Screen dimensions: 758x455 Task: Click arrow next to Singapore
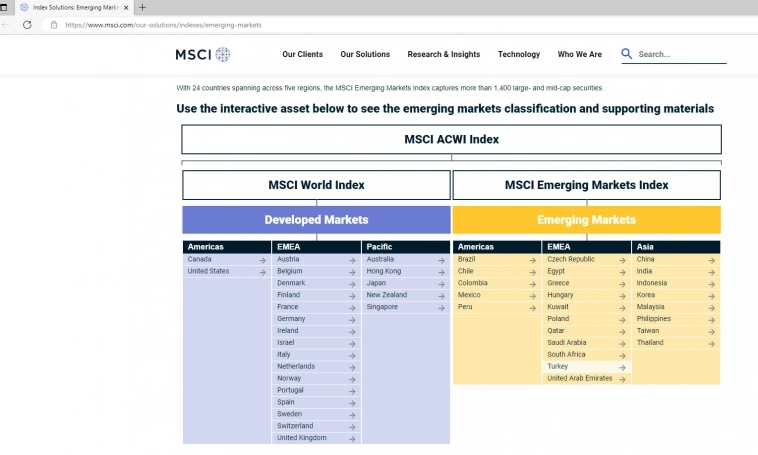(441, 308)
